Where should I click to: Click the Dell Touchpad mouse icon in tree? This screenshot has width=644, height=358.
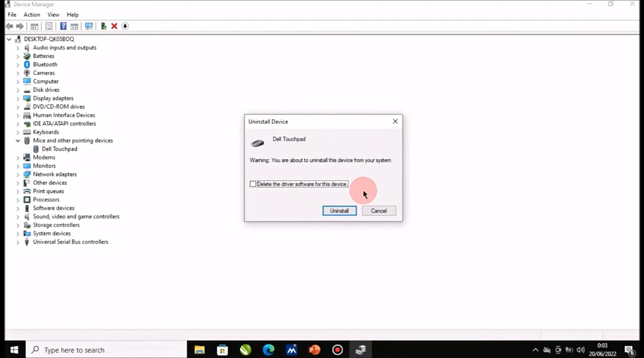(x=36, y=149)
